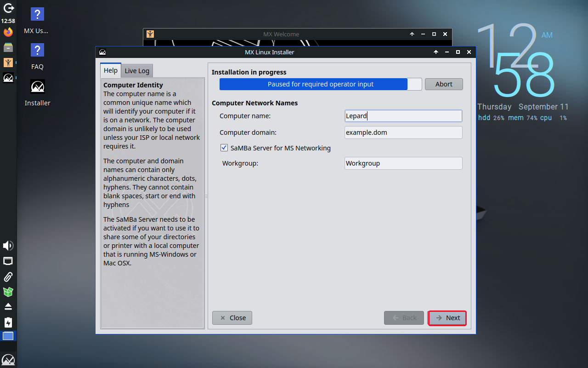
Task: Switch to the Live Log tab
Action: click(x=137, y=71)
